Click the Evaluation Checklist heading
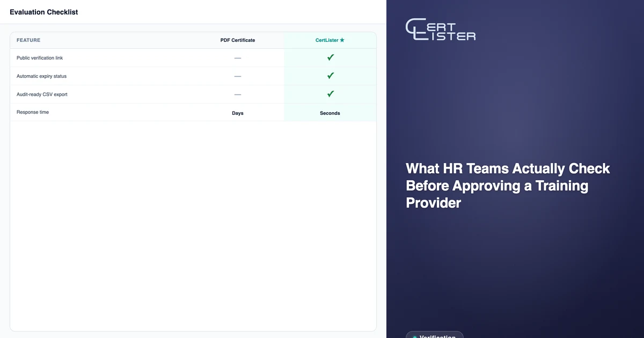 coord(44,12)
